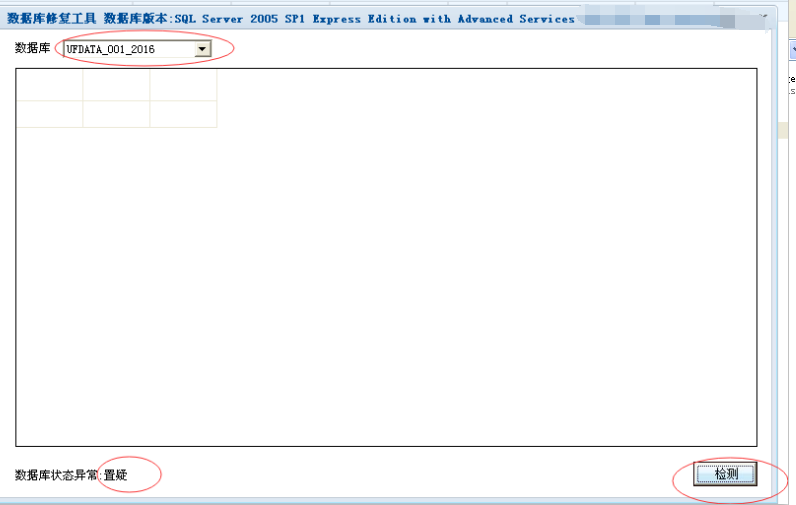
Task: Click the 数据库 label beside the combo box
Action: tap(32, 48)
